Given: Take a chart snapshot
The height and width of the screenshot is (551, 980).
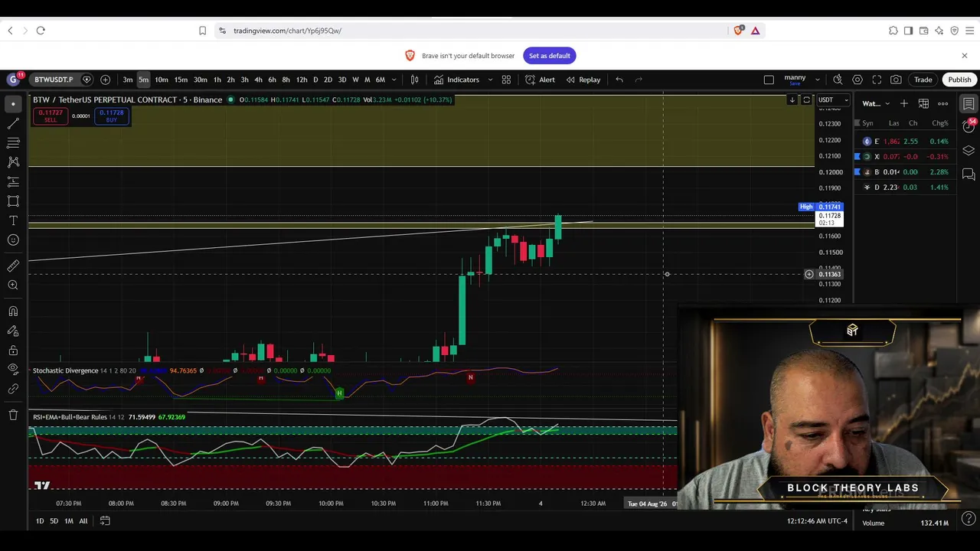Looking at the screenshot, I should pyautogui.click(x=896, y=80).
